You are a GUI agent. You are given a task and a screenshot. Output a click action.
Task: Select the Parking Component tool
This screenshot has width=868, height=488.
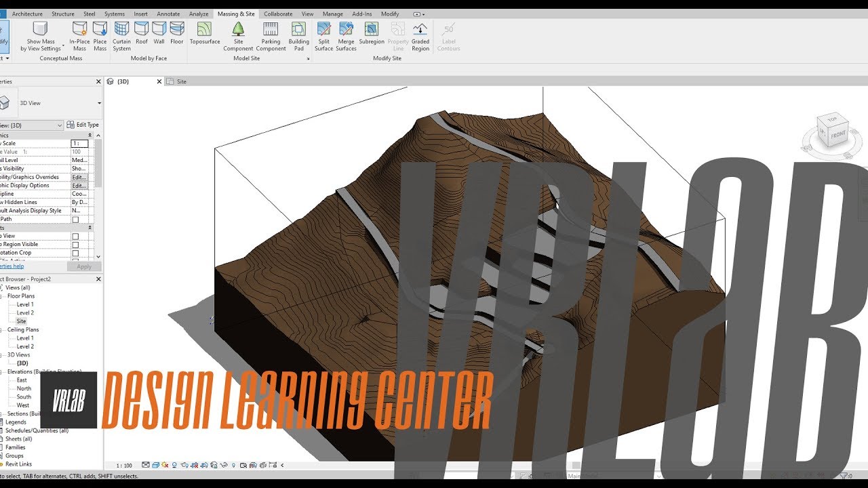(x=271, y=36)
